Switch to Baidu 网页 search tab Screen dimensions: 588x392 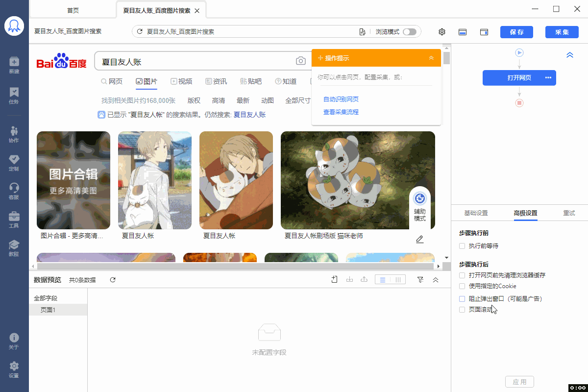click(x=112, y=81)
